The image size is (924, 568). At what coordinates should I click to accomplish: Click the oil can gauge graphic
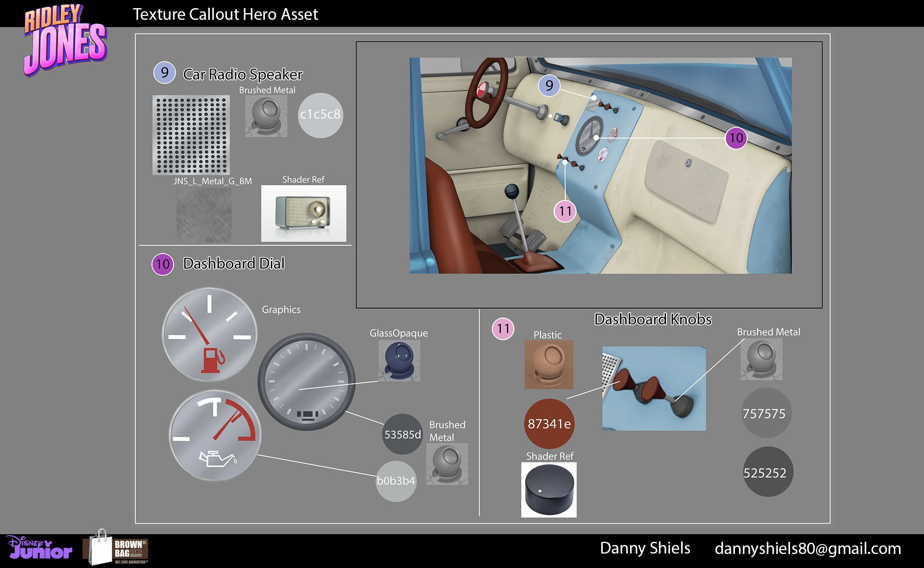pyautogui.click(x=215, y=435)
